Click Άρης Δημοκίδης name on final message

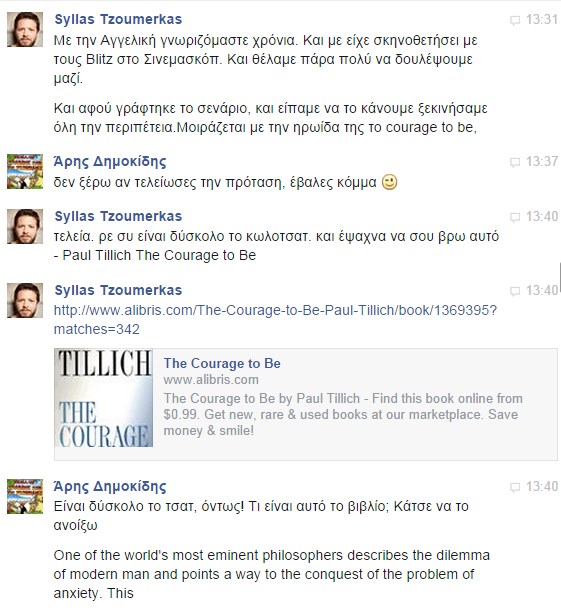[110, 486]
